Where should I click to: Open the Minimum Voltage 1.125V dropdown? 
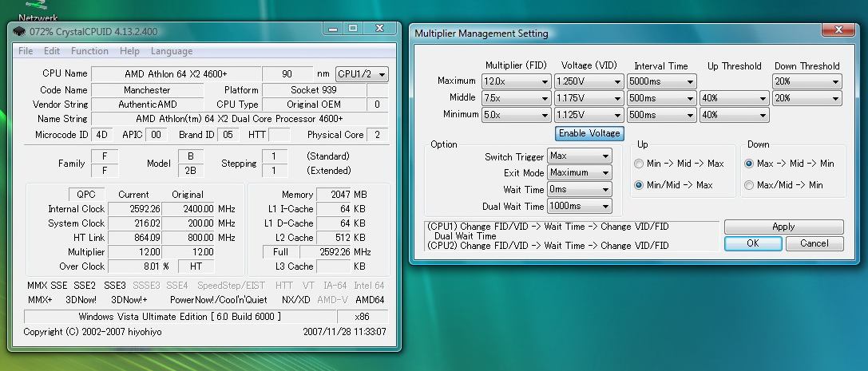589,114
